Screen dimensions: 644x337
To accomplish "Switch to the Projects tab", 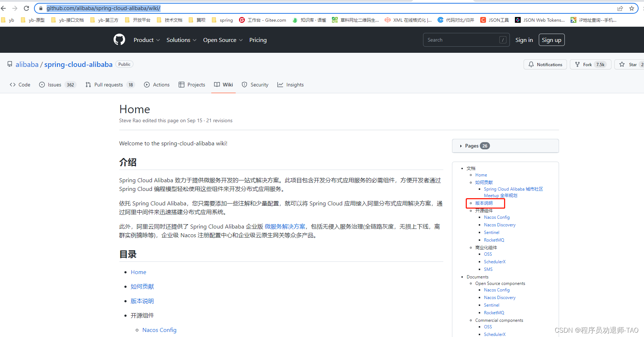I will tap(192, 85).
